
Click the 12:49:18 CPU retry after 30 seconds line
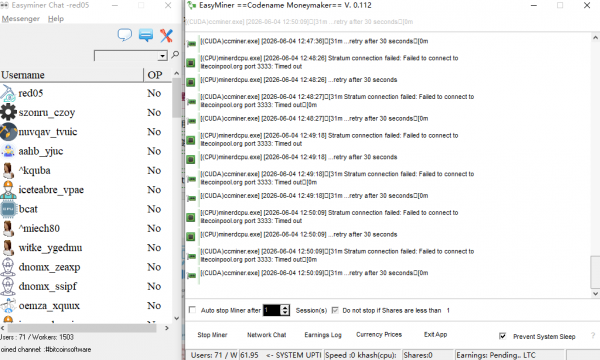(x=299, y=157)
